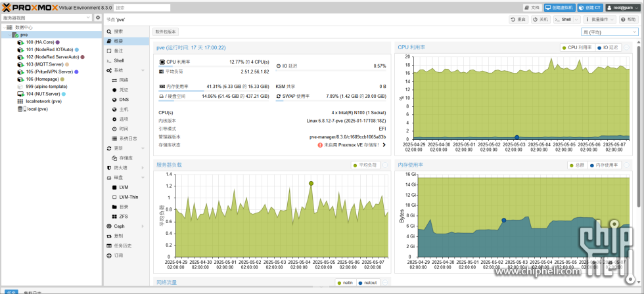Image resolution: width=644 pixels, height=294 pixels.
Task: Open the LVM menu item
Action: pyautogui.click(x=126, y=187)
